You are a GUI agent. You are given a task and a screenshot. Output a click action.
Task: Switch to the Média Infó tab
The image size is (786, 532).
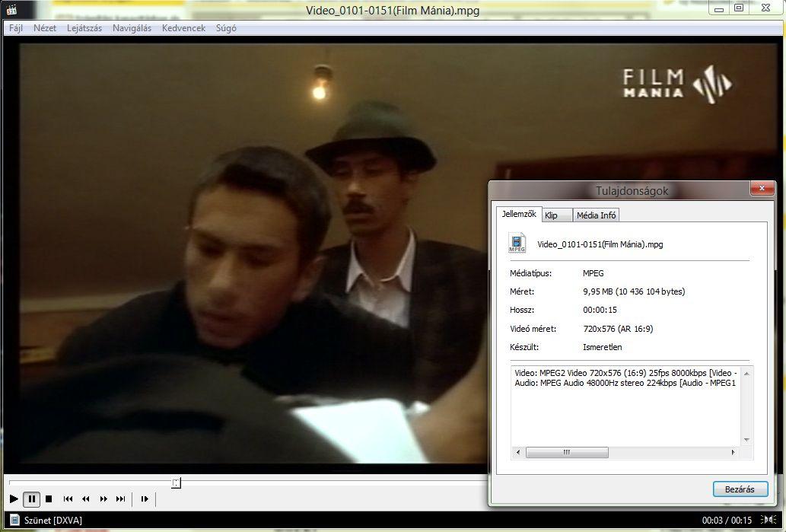pyautogui.click(x=596, y=215)
